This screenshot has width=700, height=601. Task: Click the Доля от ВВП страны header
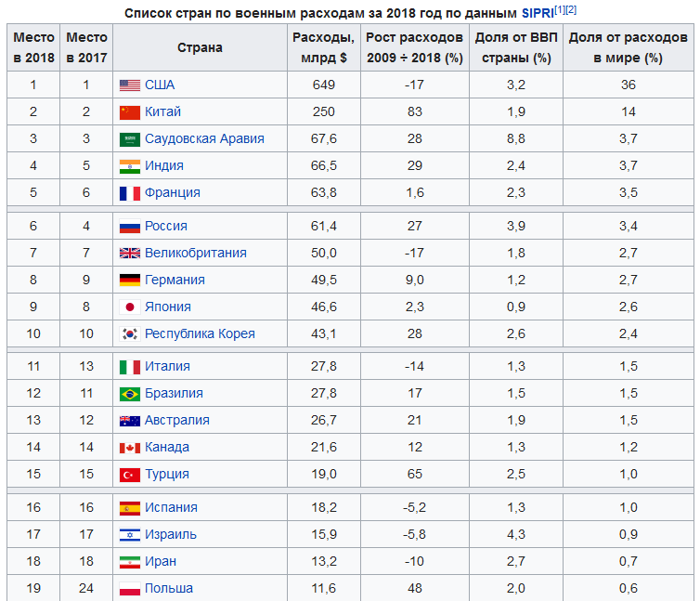coord(516,47)
